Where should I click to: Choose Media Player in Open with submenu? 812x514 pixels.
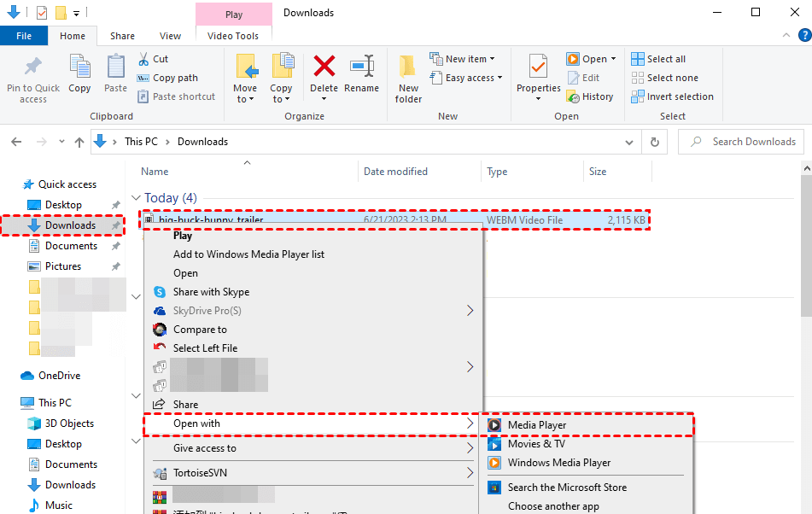click(587, 425)
